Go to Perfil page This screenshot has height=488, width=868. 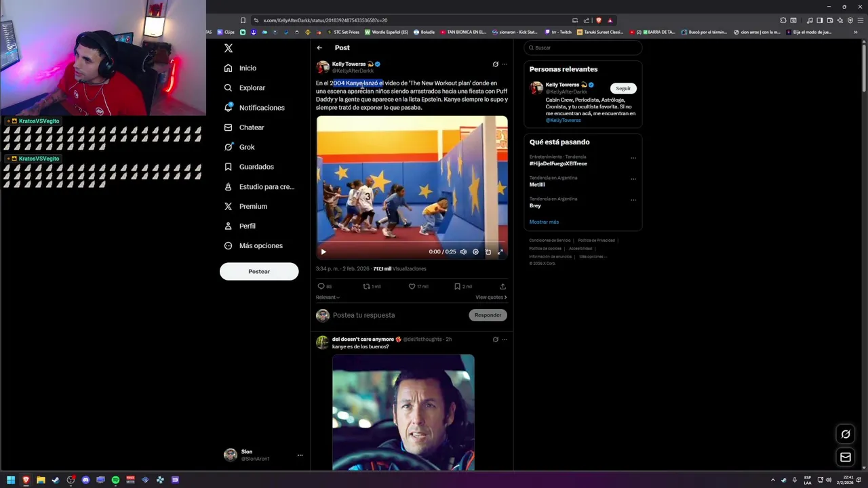point(240,226)
